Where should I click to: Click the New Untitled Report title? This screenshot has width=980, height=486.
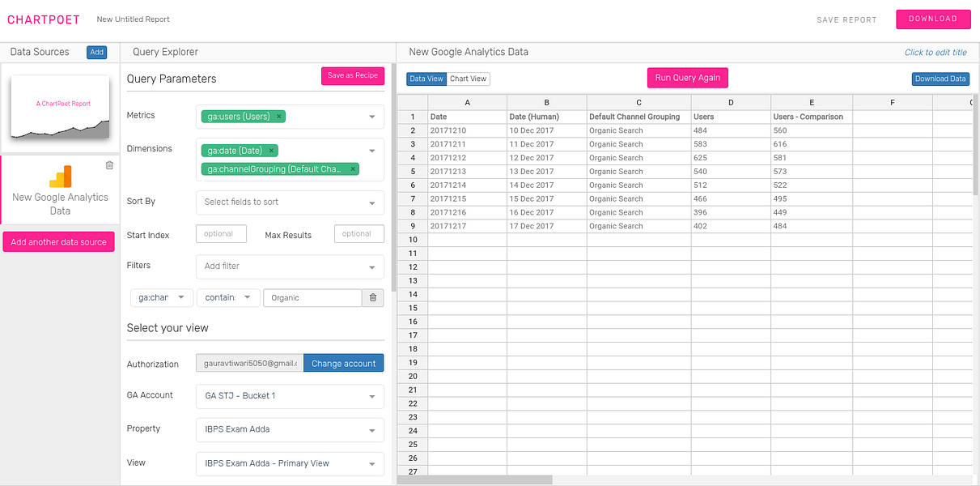(133, 19)
